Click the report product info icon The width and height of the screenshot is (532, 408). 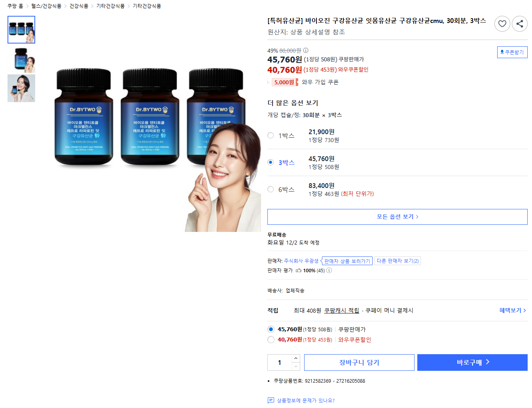pos(271,400)
